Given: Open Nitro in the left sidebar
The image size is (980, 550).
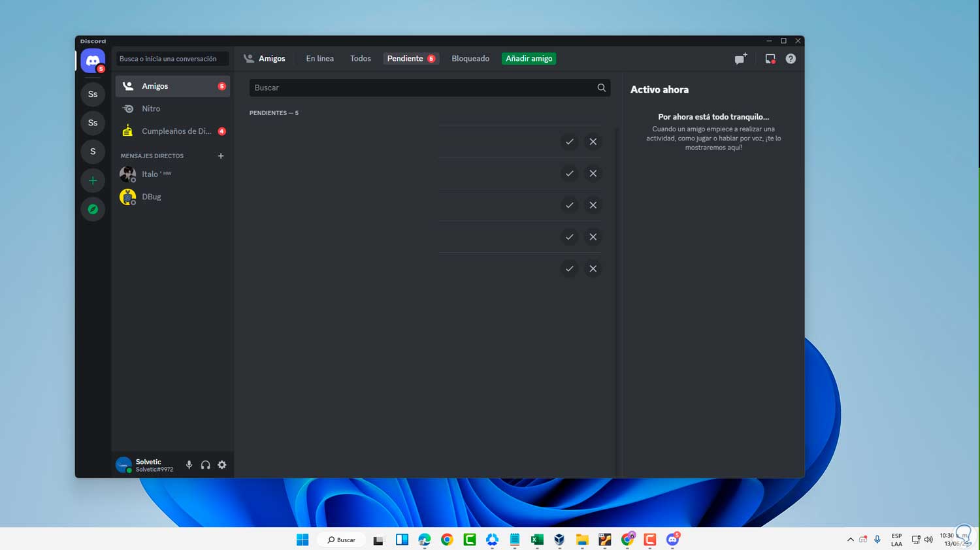Looking at the screenshot, I should (x=172, y=108).
